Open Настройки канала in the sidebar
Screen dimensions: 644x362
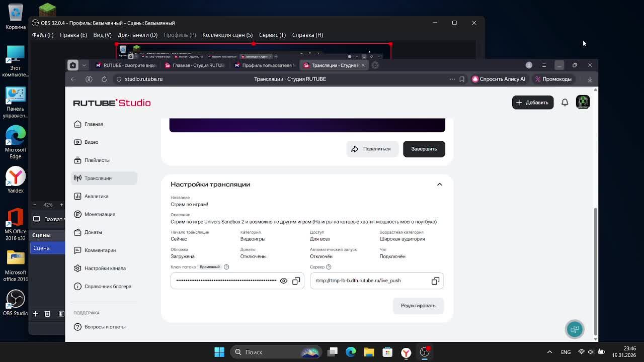(x=104, y=268)
